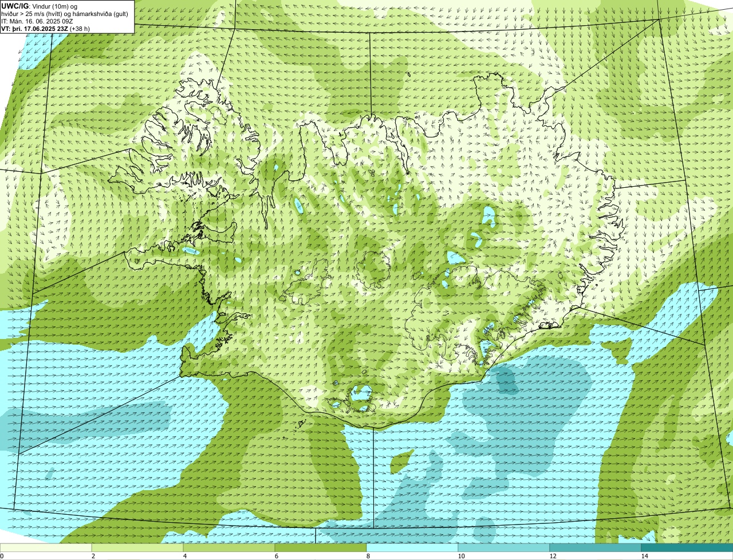This screenshot has width=733, height=560.
Task: Click the initial time "IT: Mán. 16. 06. 2025 09Z"
Action: click(37, 21)
